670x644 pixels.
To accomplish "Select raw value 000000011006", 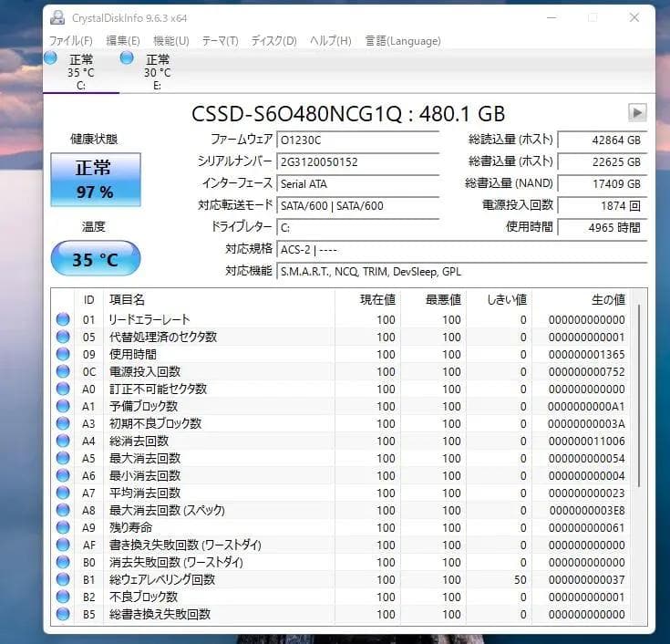I will (587, 441).
